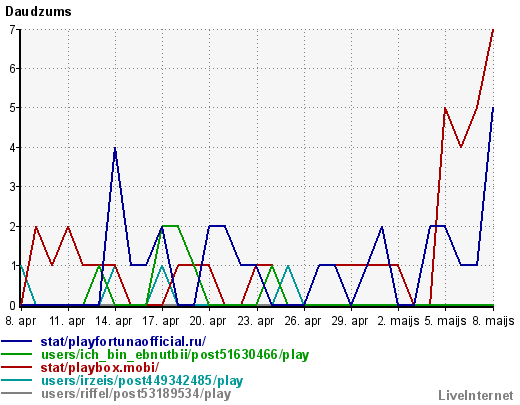Image resolution: width=520 pixels, height=405 pixels.
Task: Click the y-axis value 7
Action: (13, 30)
